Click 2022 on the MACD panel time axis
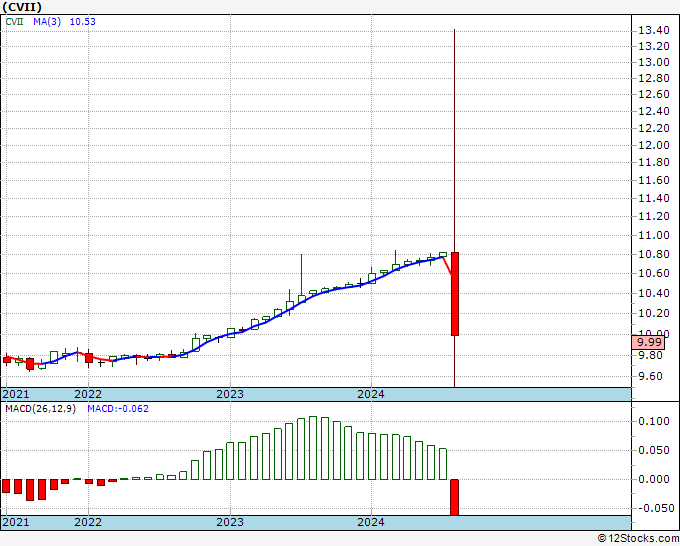Image resolution: width=680 pixels, height=546 pixels. [x=88, y=522]
